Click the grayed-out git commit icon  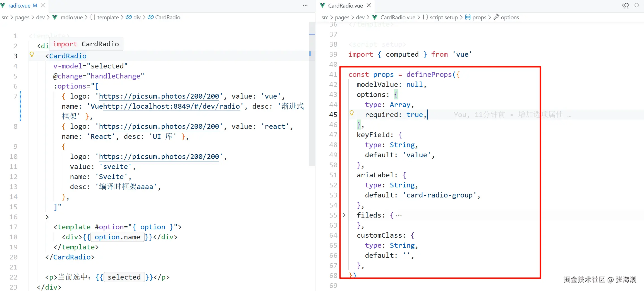coord(637,5)
